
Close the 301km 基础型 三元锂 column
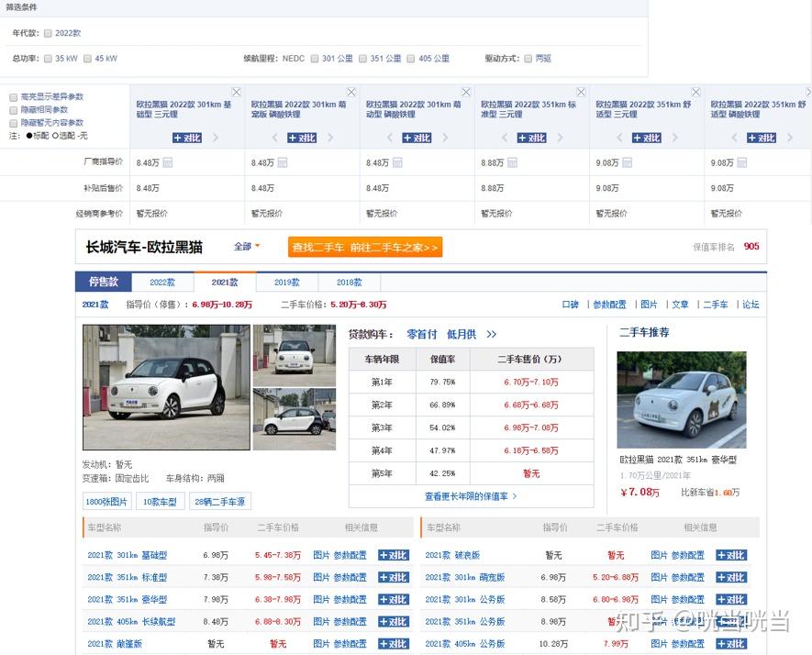[236, 92]
